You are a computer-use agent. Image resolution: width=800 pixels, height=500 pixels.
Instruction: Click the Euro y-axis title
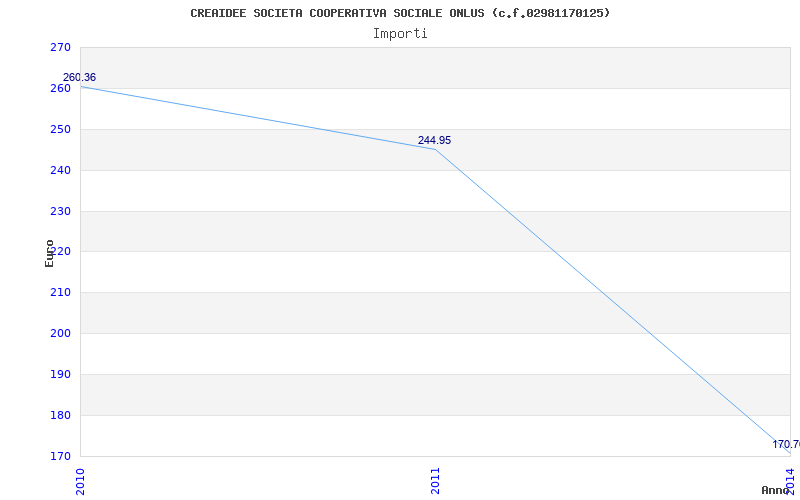tap(49, 254)
